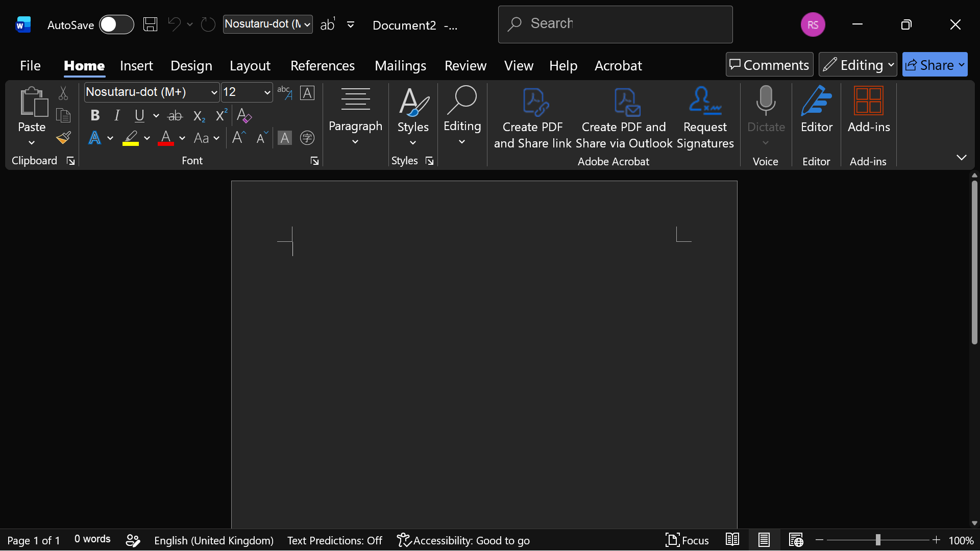Viewport: 980px width, 551px height.
Task: Click the Phonetic Guide icon
Action: pos(284,93)
